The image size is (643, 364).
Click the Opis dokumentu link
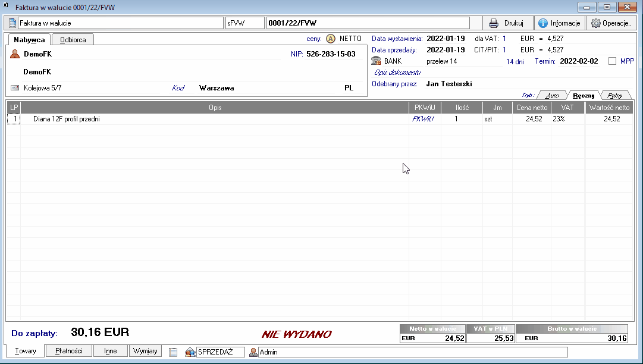[393, 73]
